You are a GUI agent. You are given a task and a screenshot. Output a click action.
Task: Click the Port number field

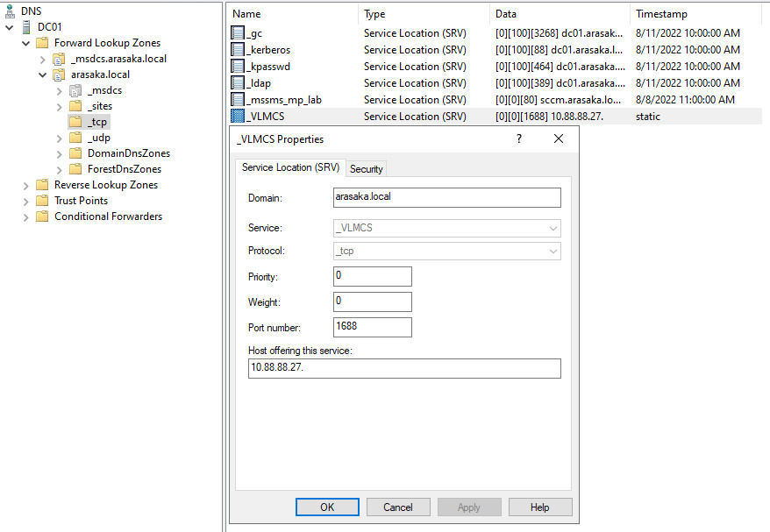(x=372, y=327)
